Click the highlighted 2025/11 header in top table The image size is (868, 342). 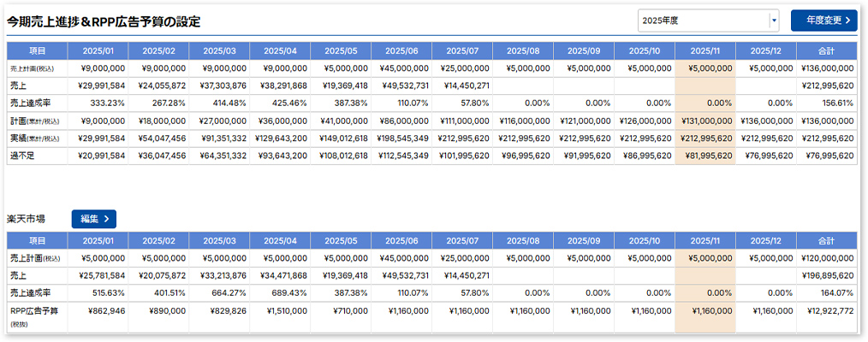point(705,50)
